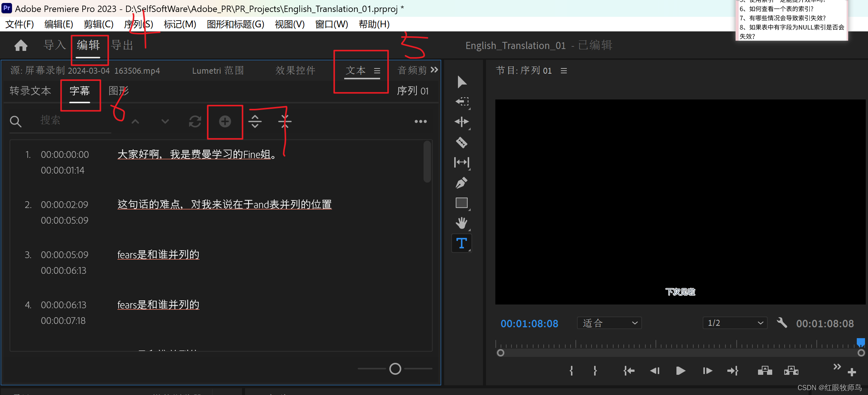
Task: Select the Hand tool
Action: click(462, 223)
